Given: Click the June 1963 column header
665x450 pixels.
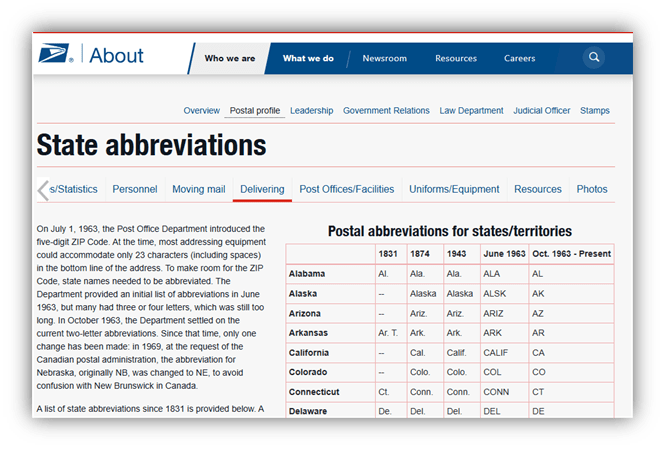Looking at the screenshot, I should pyautogui.click(x=504, y=254).
